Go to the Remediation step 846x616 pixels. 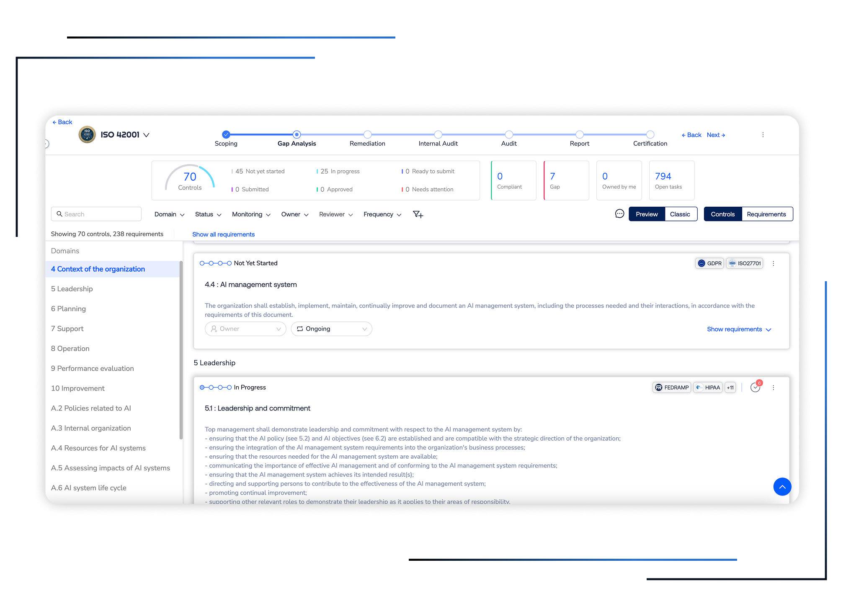[x=367, y=135]
